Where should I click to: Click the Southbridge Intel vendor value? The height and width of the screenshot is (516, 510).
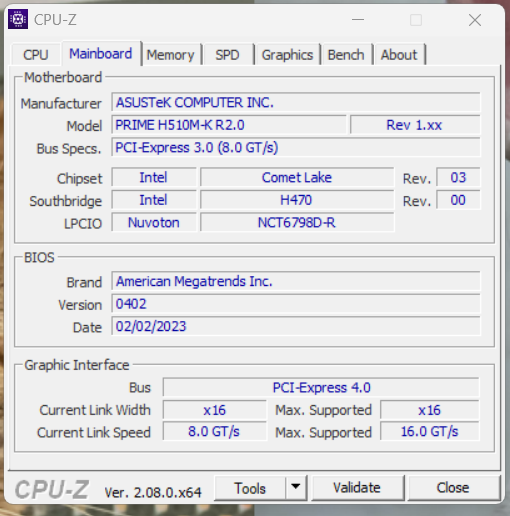click(x=154, y=200)
